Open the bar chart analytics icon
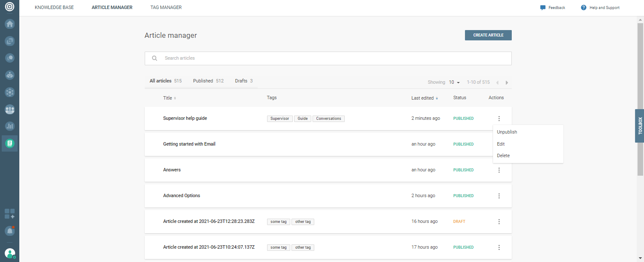Screen dimensions: 644x262 9,126
